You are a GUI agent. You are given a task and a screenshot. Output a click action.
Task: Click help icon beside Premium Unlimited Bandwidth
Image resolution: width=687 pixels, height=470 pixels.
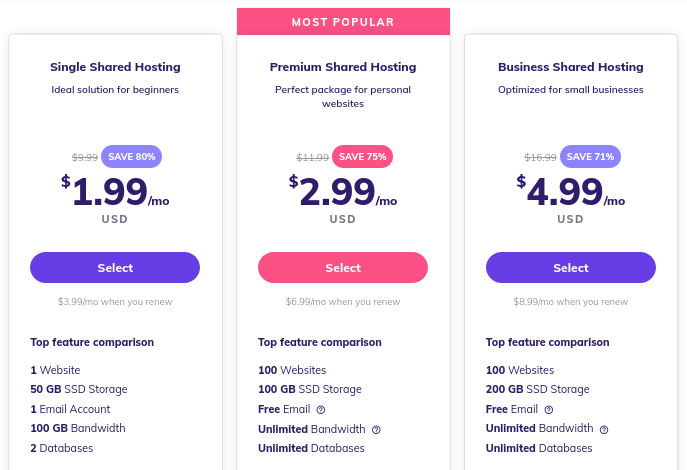376,430
